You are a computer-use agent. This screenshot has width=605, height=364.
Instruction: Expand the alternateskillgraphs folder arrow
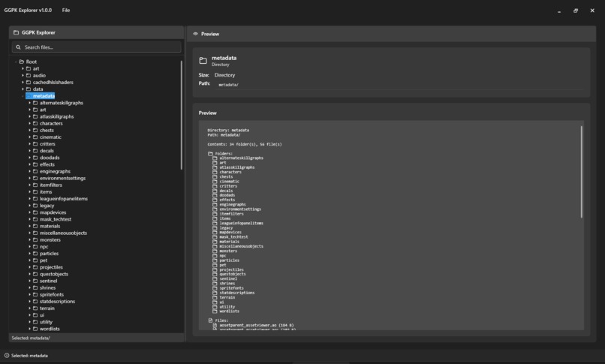30,103
